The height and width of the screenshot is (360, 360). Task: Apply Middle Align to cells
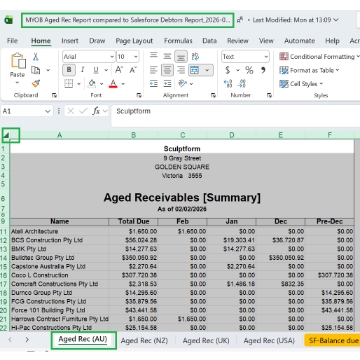(167, 56)
